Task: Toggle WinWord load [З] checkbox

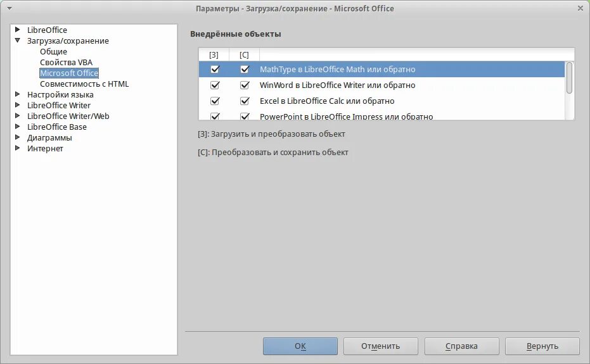Action: coord(215,85)
